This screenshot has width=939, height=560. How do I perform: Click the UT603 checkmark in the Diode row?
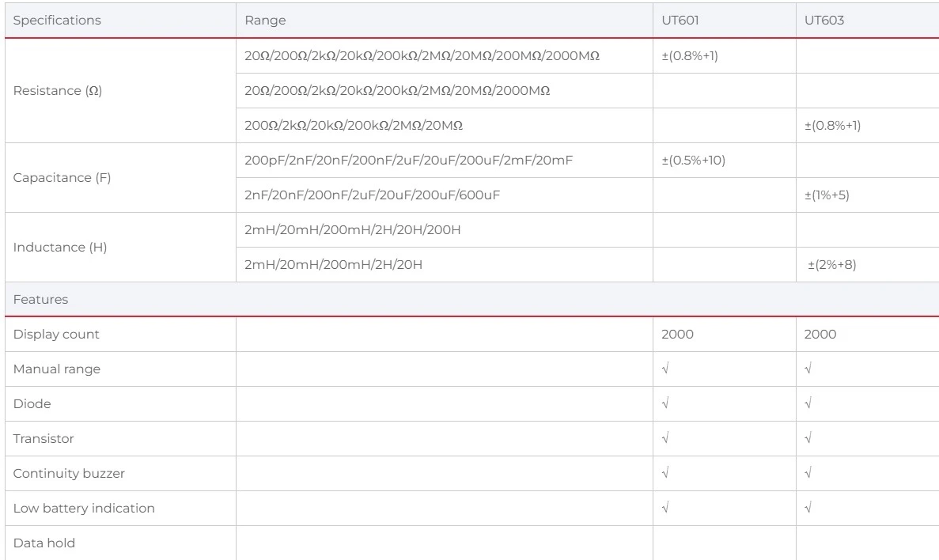[807, 404]
